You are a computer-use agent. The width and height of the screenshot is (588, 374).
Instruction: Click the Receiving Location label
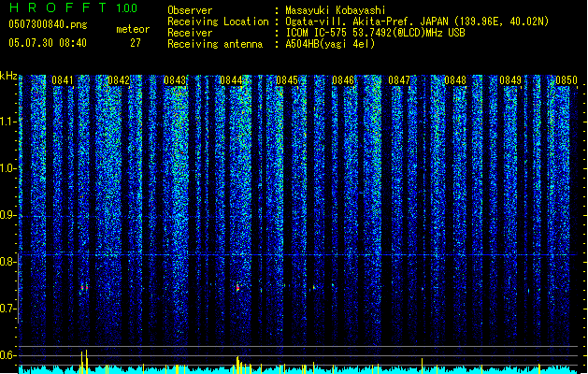click(x=218, y=22)
